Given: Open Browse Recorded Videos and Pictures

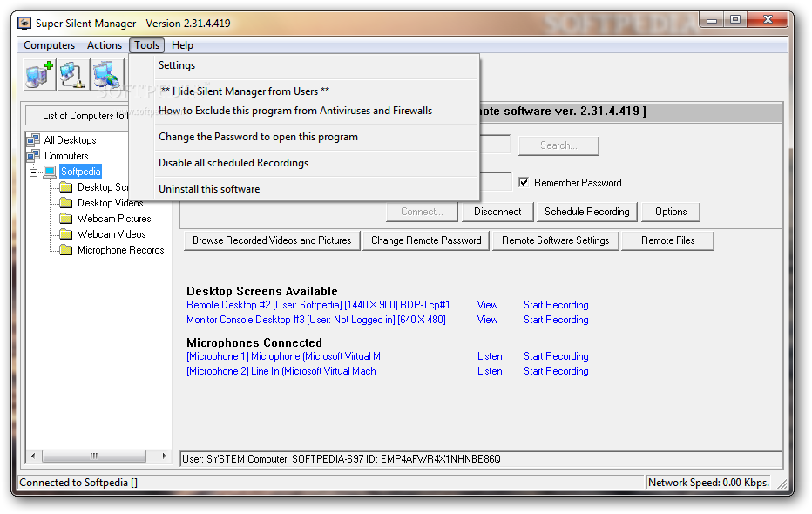Looking at the screenshot, I should pyautogui.click(x=272, y=240).
